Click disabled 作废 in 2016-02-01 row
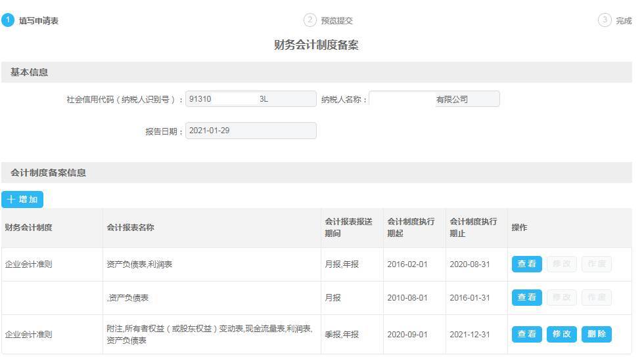 597,264
